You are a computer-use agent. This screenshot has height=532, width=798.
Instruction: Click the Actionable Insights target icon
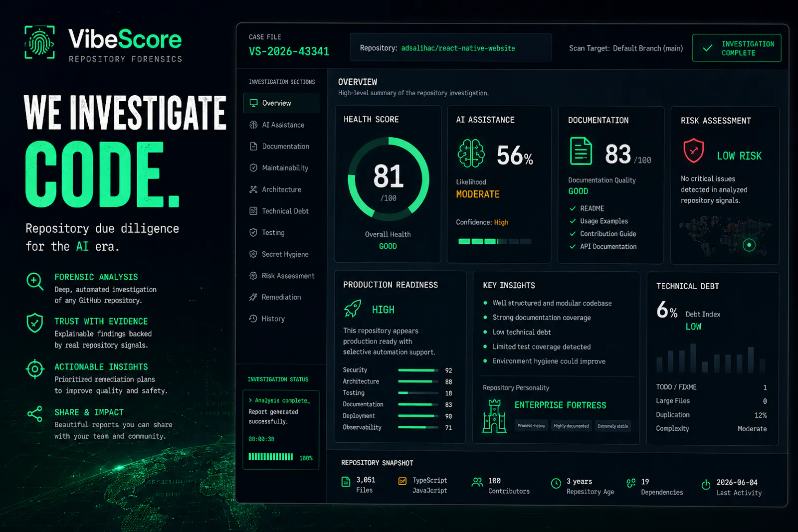click(x=35, y=369)
